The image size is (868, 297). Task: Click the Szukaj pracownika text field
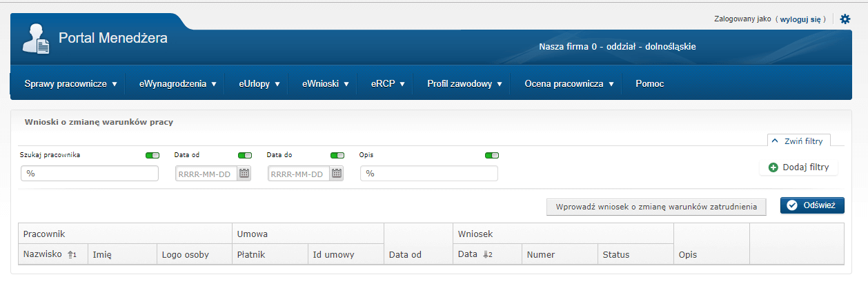(90, 174)
